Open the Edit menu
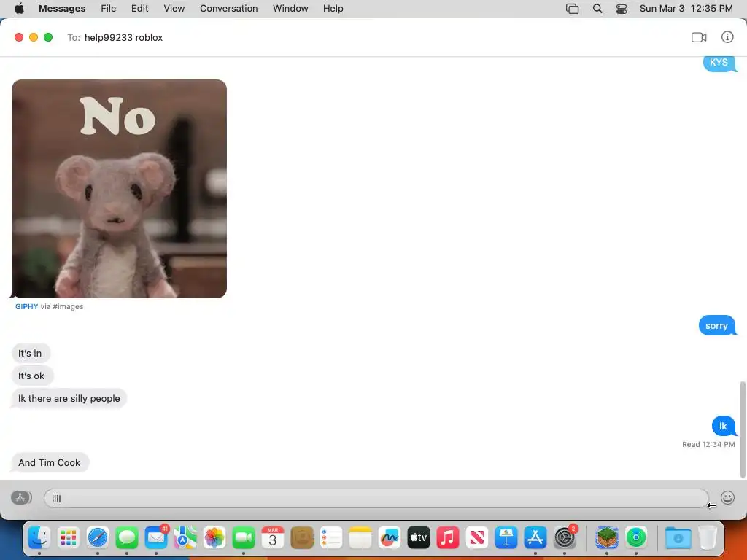 [139, 9]
